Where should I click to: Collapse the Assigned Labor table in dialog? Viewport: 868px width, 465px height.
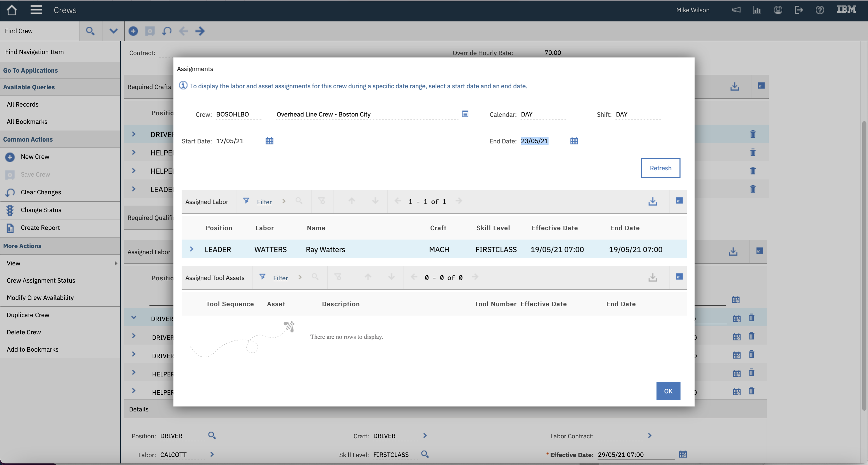pyautogui.click(x=679, y=201)
